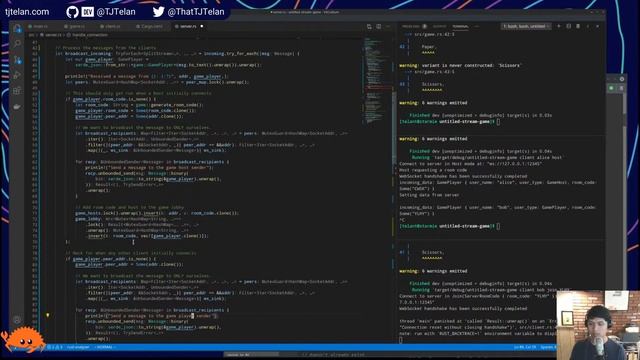
Task: Click gear icon in the background window
Action: click(622, 79)
